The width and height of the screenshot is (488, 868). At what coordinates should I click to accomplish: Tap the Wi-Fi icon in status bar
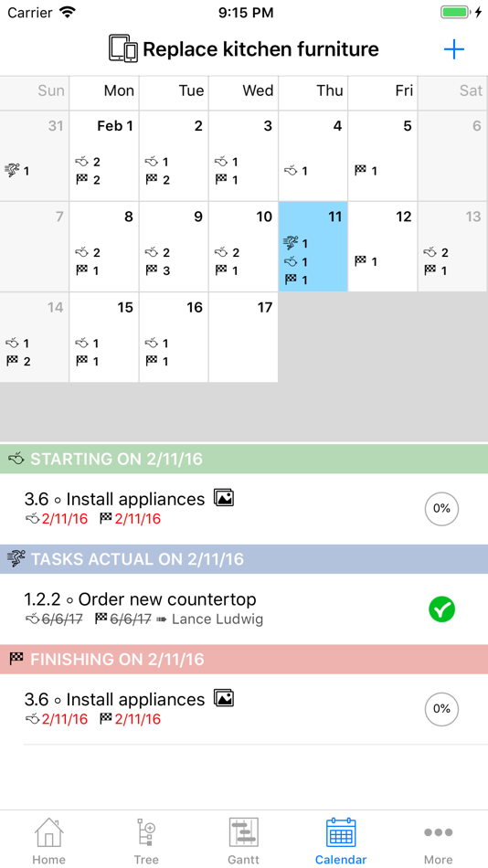point(67,12)
